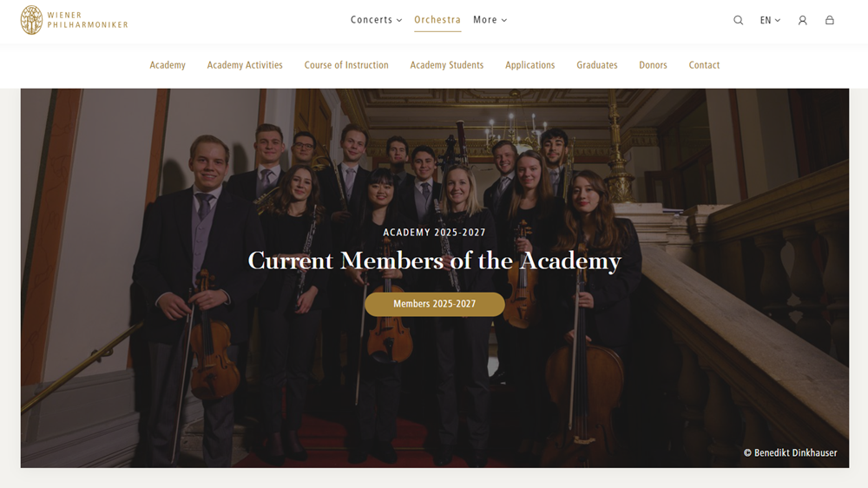868x488 pixels.
Task: Select the Orchestra menu item
Action: [x=437, y=20]
